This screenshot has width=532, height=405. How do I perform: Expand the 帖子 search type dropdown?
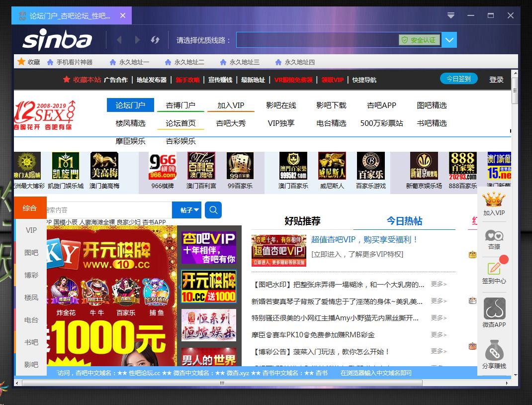(x=186, y=210)
